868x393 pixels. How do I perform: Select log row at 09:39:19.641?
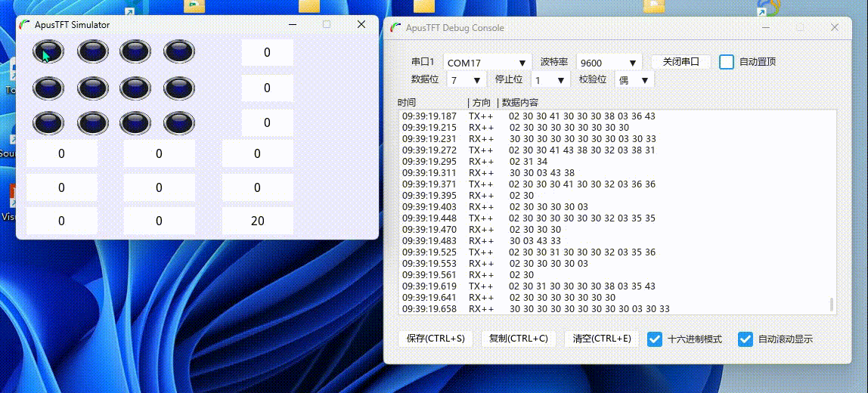613,298
